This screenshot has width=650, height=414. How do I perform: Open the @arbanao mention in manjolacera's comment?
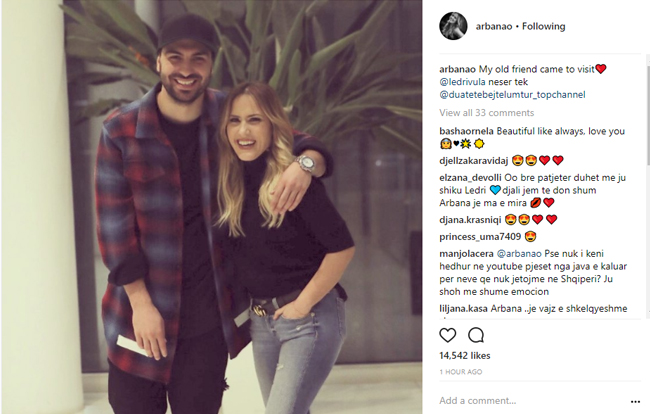pyautogui.click(x=519, y=254)
